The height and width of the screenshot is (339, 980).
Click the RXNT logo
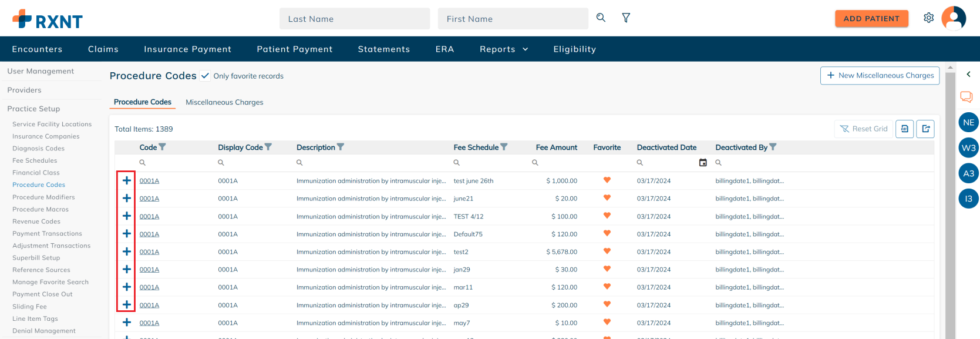click(48, 19)
